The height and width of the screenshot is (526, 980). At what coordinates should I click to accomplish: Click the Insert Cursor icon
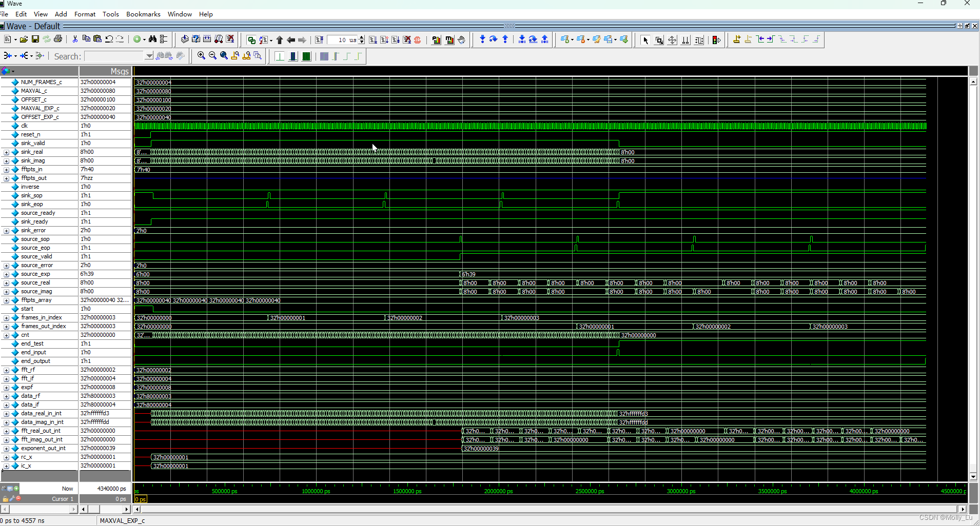point(737,39)
